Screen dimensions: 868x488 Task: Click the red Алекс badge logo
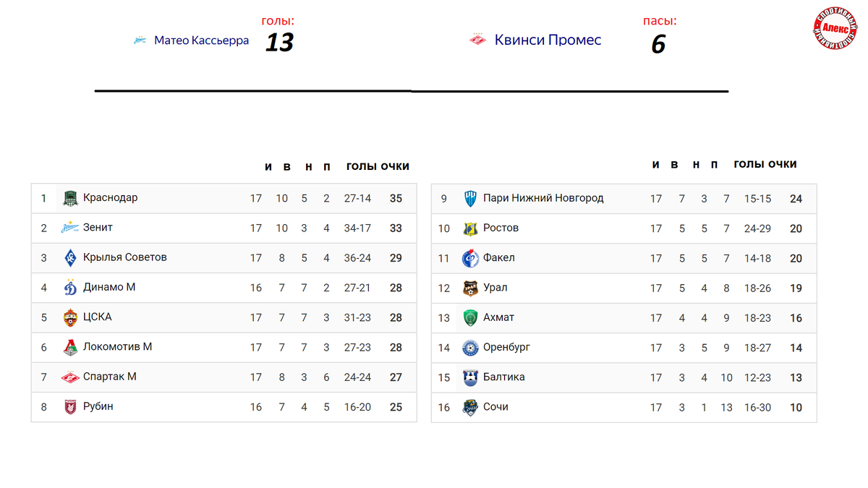click(x=835, y=28)
